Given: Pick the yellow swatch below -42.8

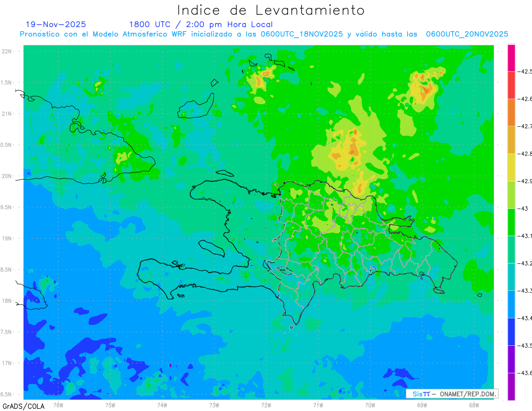Looking at the screenshot, I should pos(511,168).
